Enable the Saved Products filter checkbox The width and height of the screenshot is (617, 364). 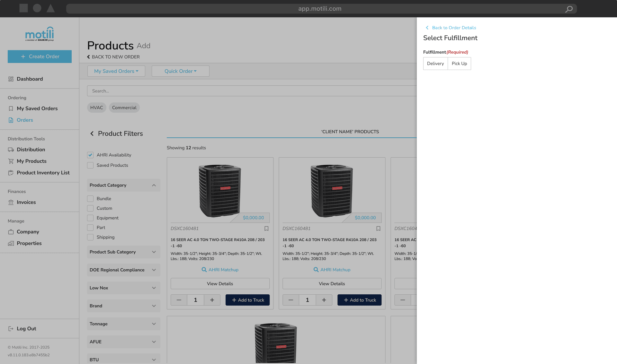coord(90,165)
